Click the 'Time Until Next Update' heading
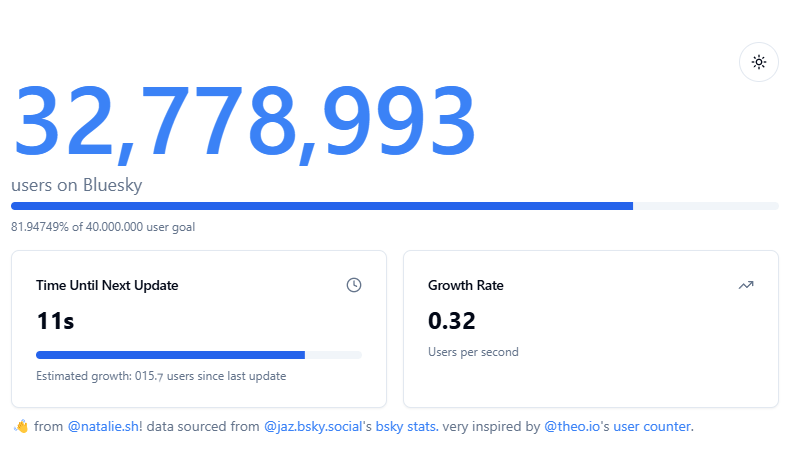 [107, 285]
